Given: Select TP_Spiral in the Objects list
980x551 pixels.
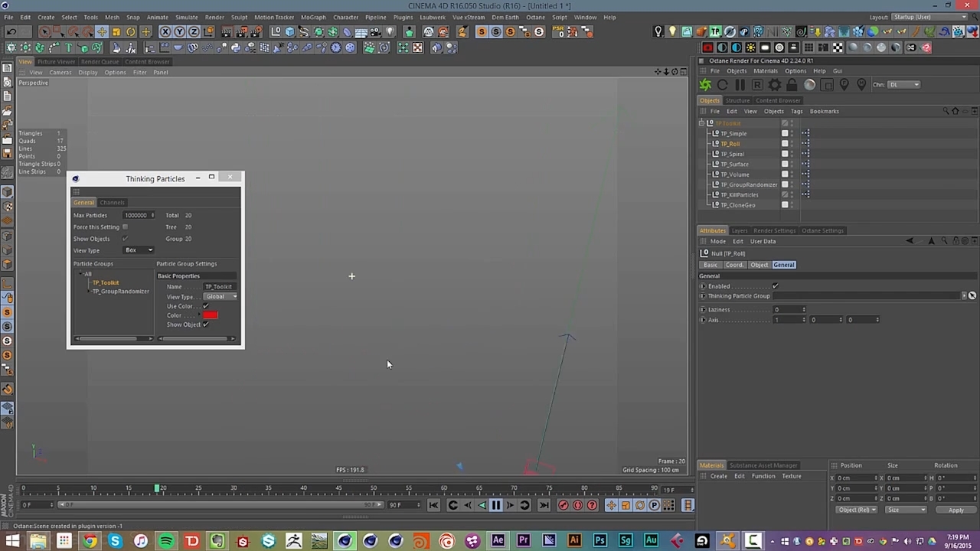Looking at the screenshot, I should [732, 154].
